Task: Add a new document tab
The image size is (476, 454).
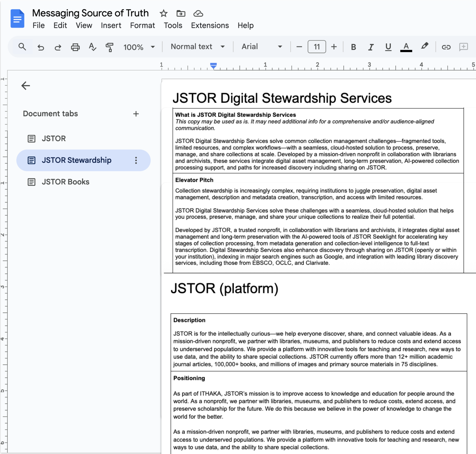Action: (x=136, y=114)
